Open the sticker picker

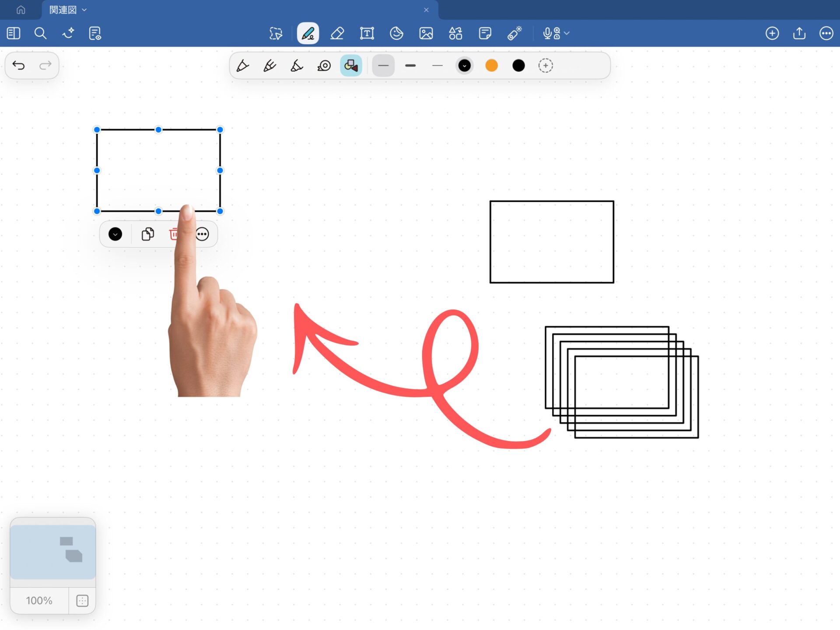click(396, 33)
